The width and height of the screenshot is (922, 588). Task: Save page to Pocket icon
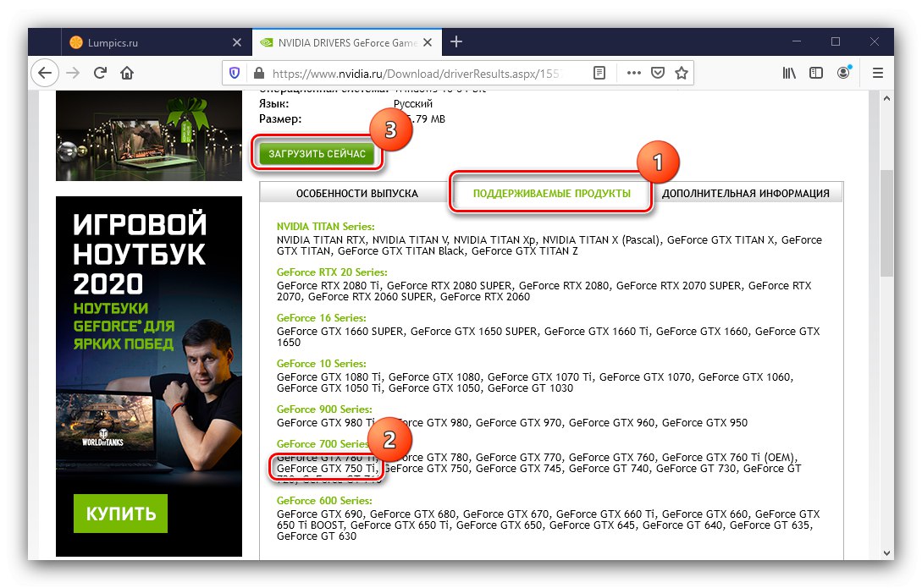[658, 73]
